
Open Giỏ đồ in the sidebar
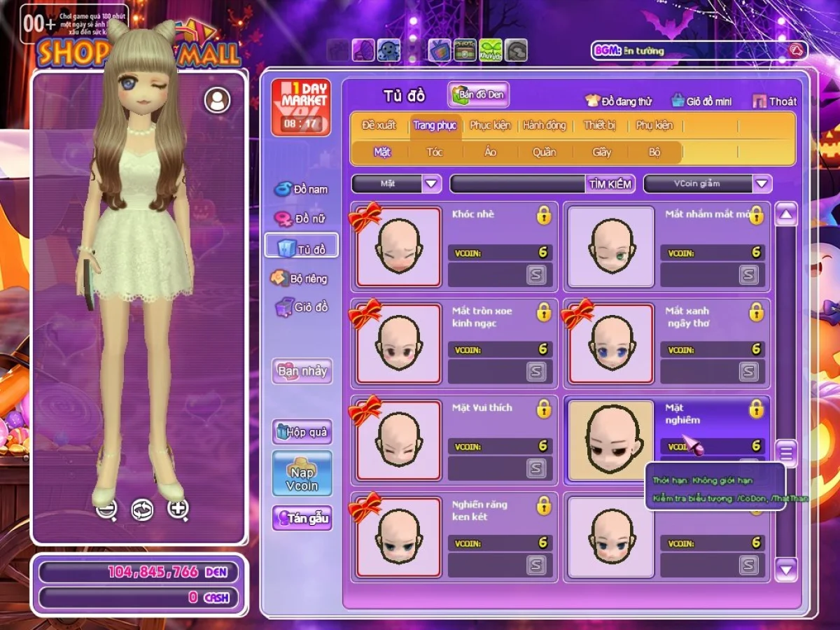(x=302, y=307)
